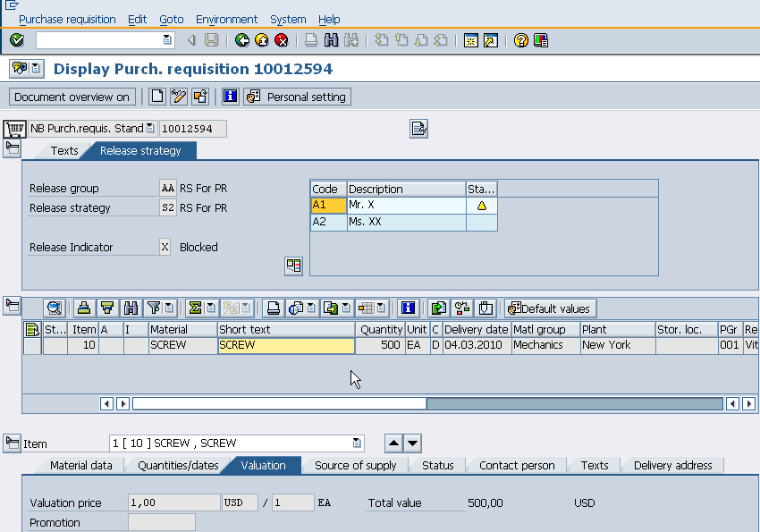This screenshot has height=532, width=760.
Task: Click the Personal setting button
Action: (298, 97)
